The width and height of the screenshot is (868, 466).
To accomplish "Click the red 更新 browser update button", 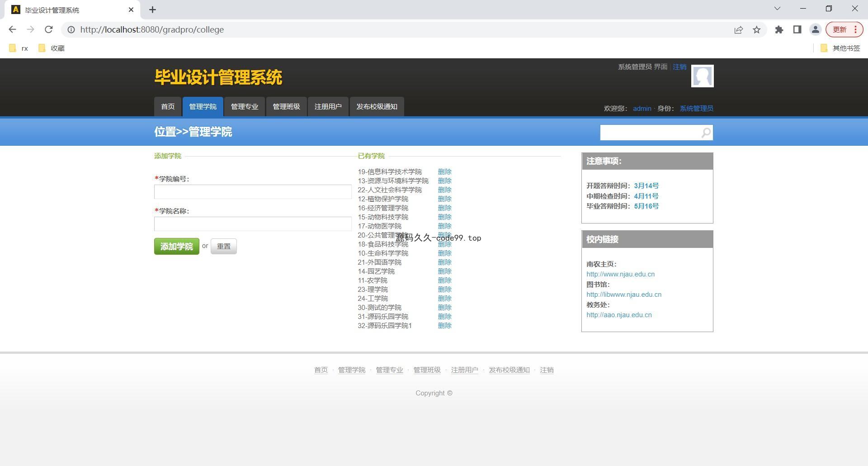I will coord(844,29).
